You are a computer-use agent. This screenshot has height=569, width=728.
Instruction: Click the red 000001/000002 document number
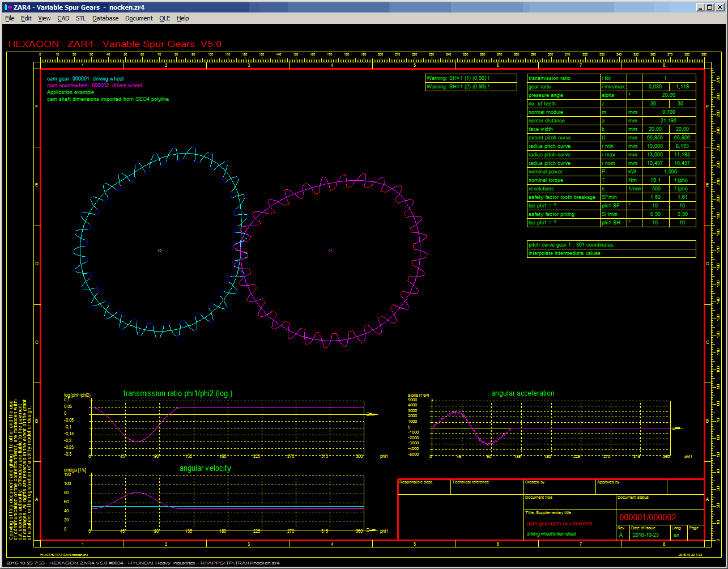[648, 517]
